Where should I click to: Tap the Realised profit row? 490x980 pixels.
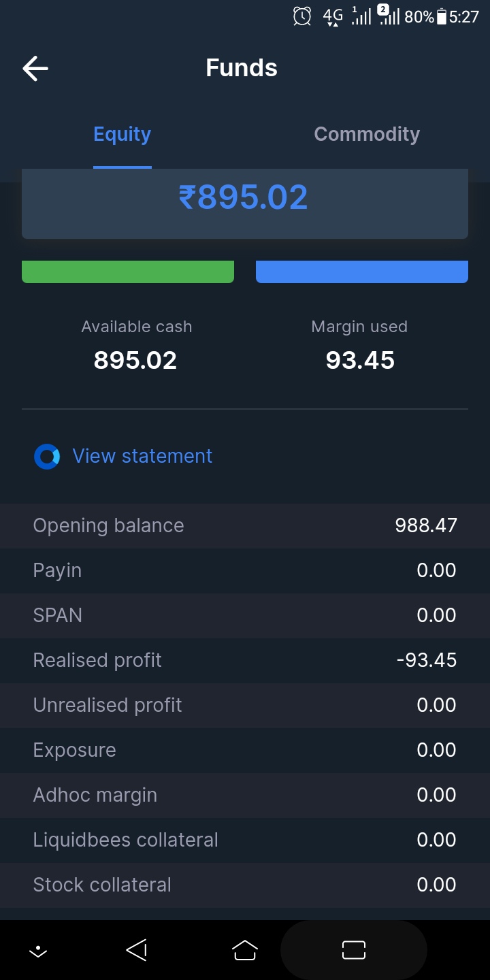[245, 660]
